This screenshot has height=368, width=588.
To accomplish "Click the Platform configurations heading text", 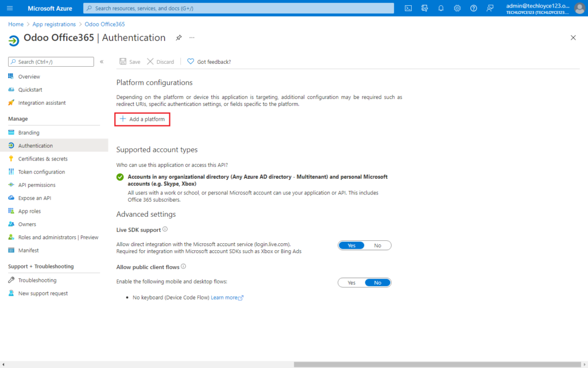I will coord(154,83).
